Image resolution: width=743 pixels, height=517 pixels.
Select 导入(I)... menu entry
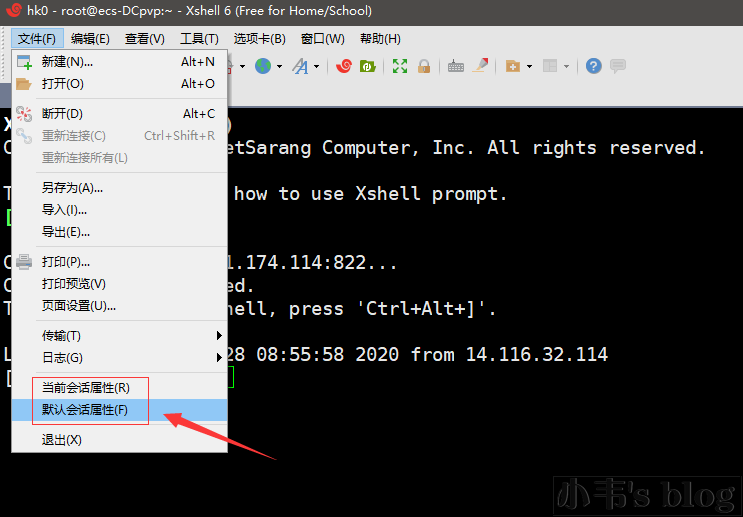119,210
